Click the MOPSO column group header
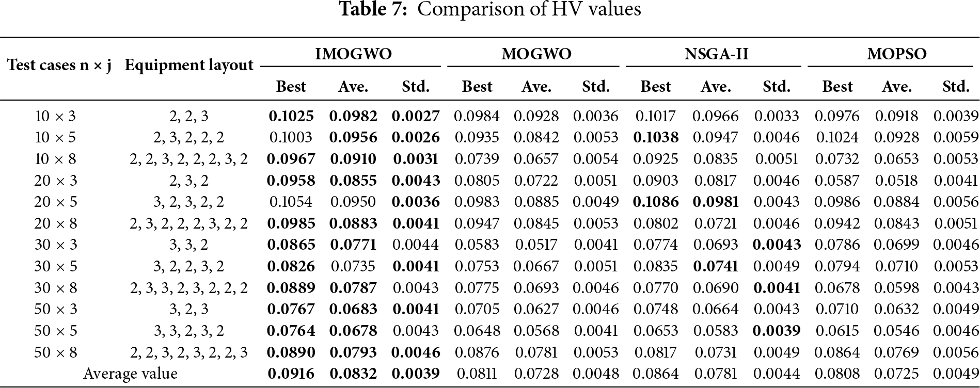Image resolution: width=980 pixels, height=388 pixels. point(896,54)
